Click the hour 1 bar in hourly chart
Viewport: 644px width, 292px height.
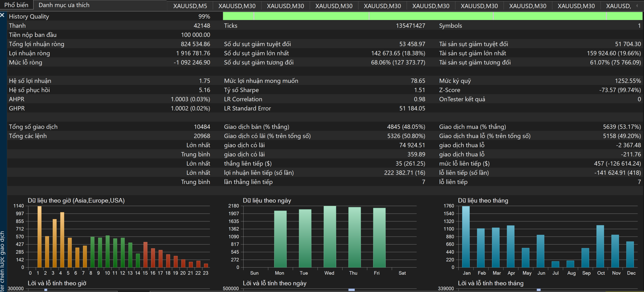(39, 237)
